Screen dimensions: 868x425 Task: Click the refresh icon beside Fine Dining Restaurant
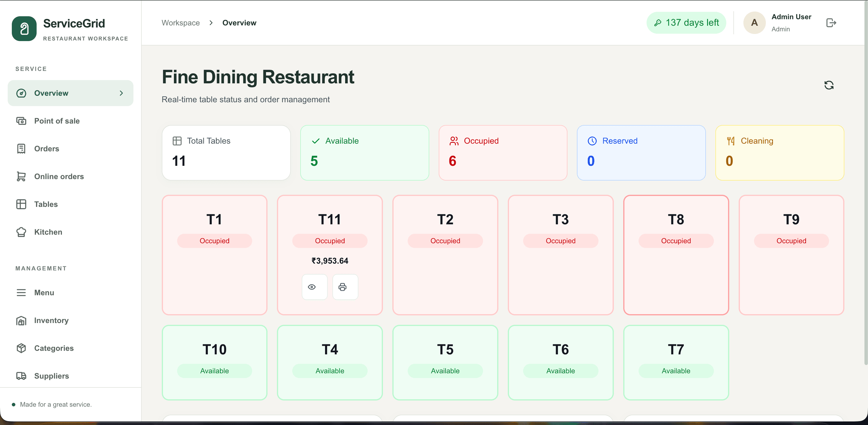point(828,85)
